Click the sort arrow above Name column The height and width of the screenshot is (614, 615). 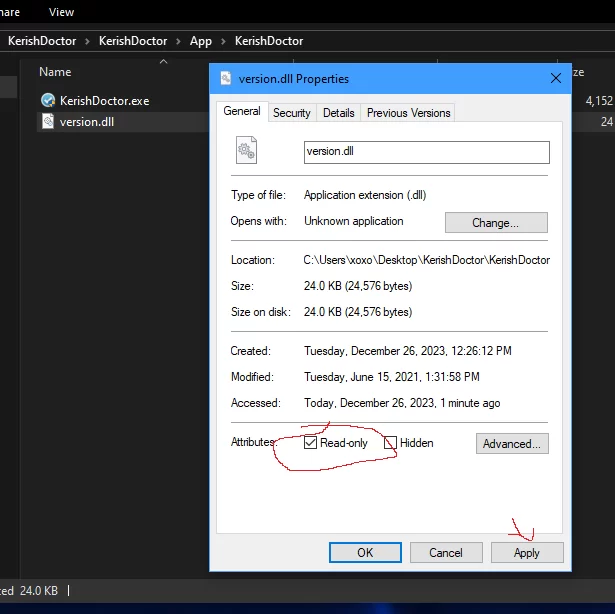point(164,62)
